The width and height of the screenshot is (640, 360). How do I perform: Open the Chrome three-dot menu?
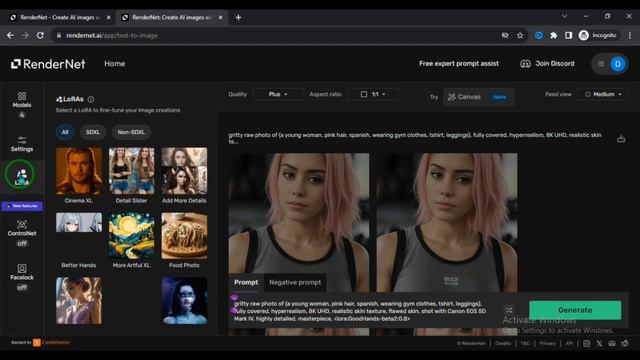coord(630,36)
